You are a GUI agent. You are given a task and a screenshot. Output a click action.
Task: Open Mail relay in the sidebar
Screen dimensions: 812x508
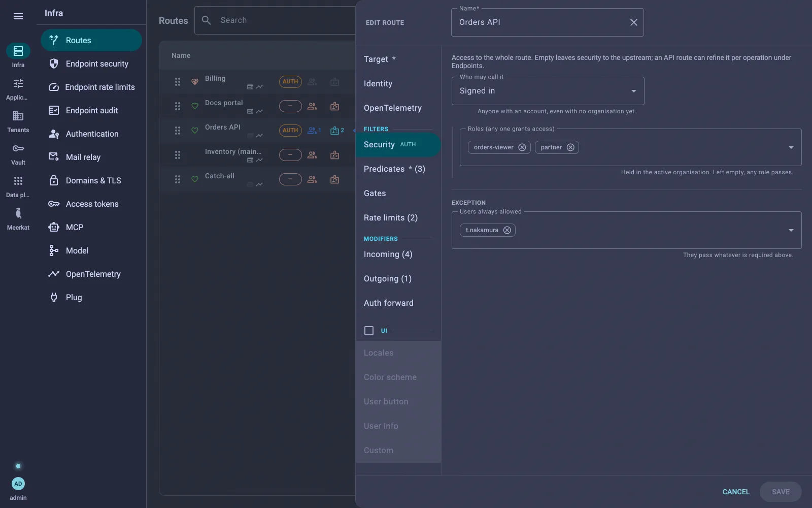tap(91, 157)
